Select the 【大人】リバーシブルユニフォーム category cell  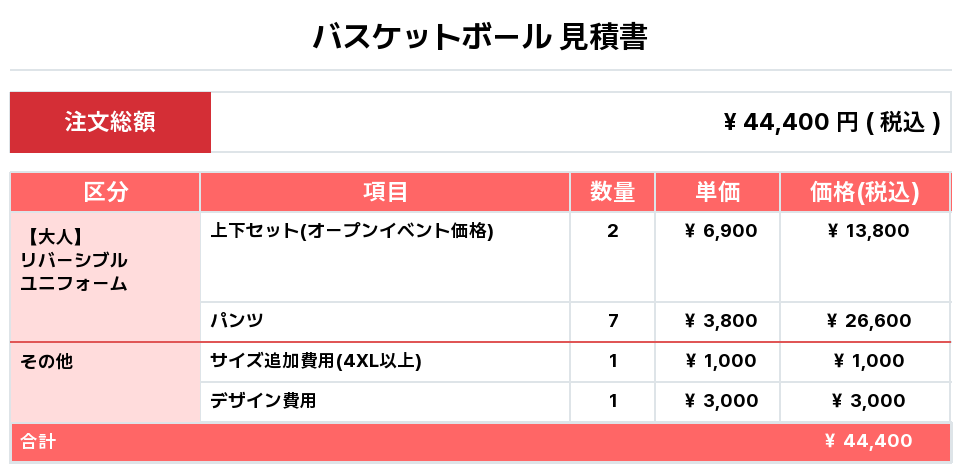coord(74,260)
